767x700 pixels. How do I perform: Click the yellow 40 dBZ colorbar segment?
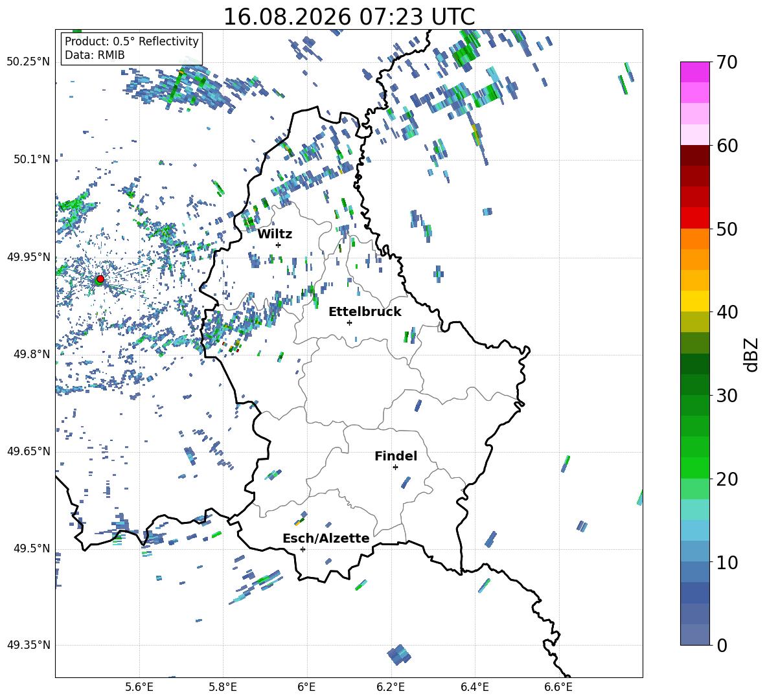click(694, 301)
